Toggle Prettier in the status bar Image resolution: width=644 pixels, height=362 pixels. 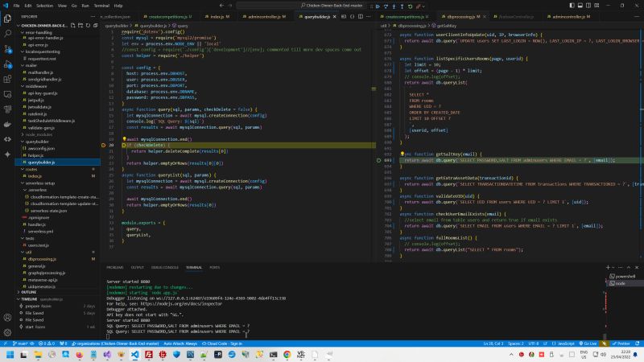tap(621, 343)
